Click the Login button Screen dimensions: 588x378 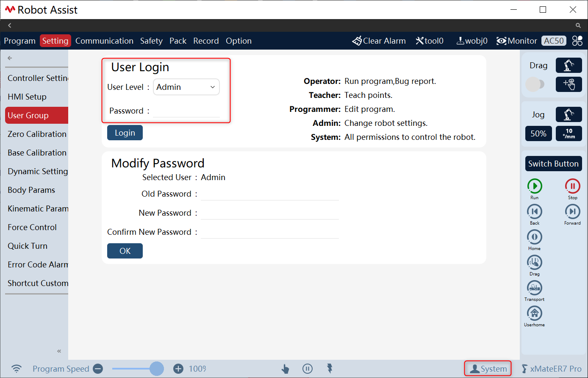tap(125, 133)
